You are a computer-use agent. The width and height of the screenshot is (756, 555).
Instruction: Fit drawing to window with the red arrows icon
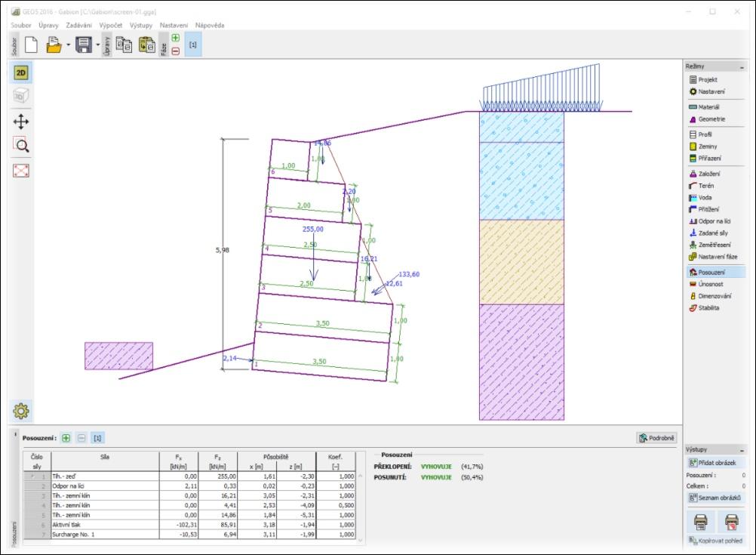pyautogui.click(x=20, y=171)
